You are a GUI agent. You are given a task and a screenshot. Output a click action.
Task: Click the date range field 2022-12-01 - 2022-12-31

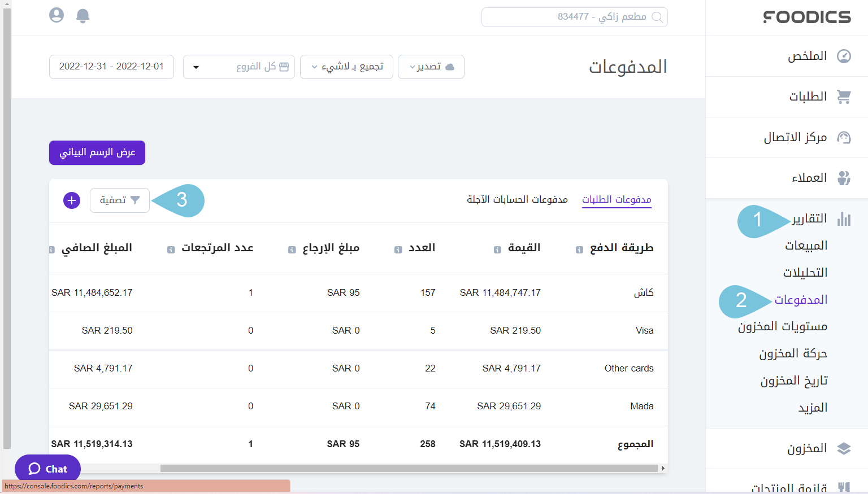[111, 67]
